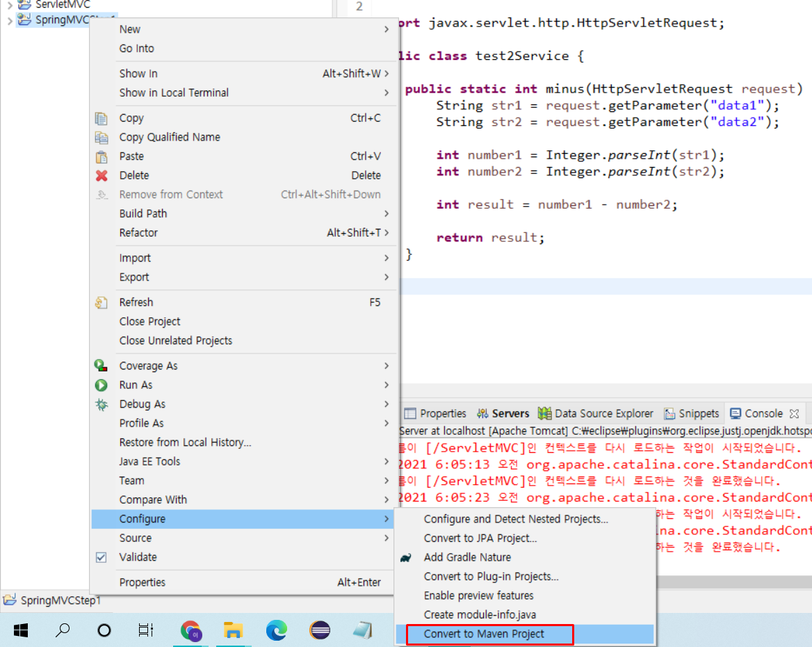Open the Source submenu
This screenshot has width=812, height=647.
coord(243,538)
